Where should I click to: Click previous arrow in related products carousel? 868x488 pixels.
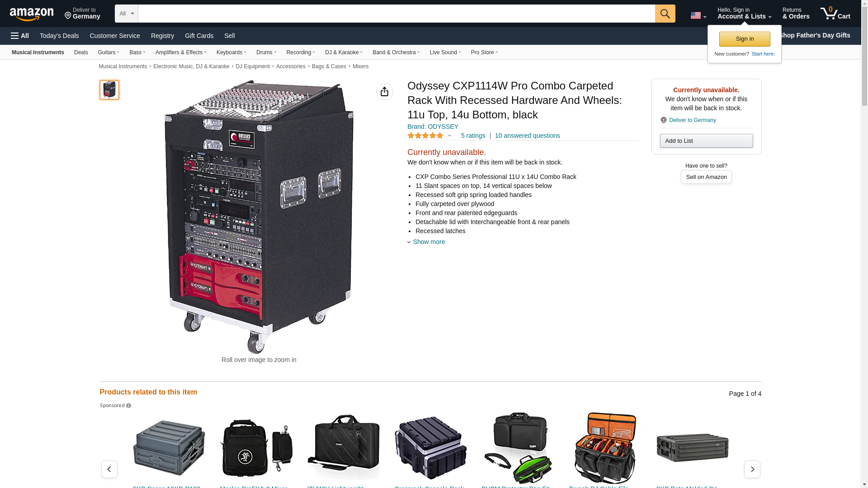click(109, 469)
